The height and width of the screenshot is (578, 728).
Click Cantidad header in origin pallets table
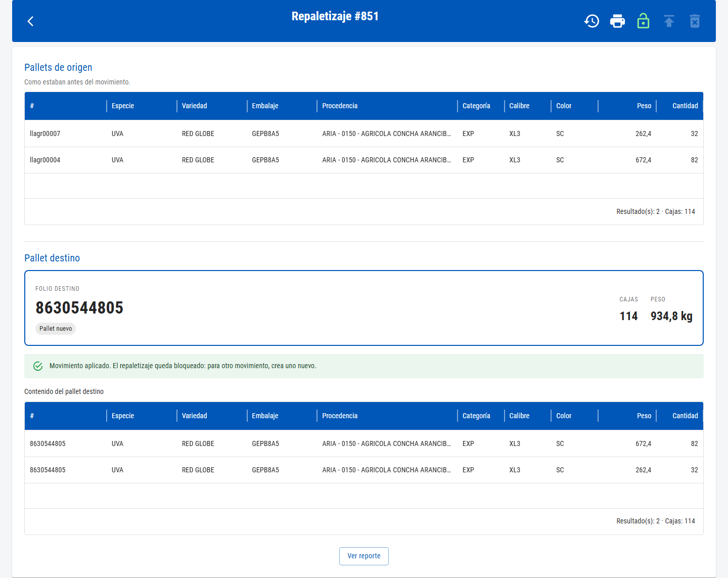pyautogui.click(x=685, y=106)
